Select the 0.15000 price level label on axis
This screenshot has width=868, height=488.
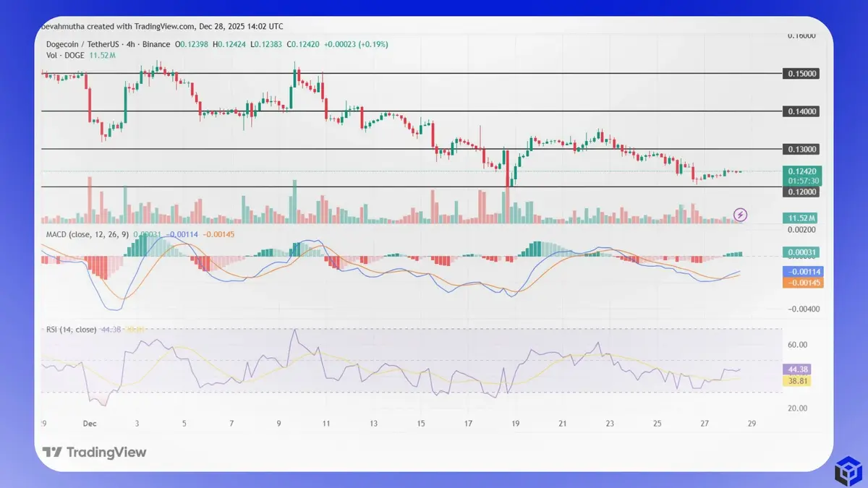(799, 74)
